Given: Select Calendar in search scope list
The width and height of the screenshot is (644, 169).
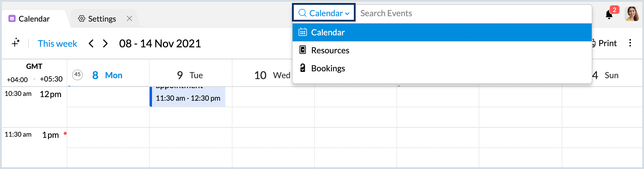Looking at the screenshot, I should [x=328, y=32].
